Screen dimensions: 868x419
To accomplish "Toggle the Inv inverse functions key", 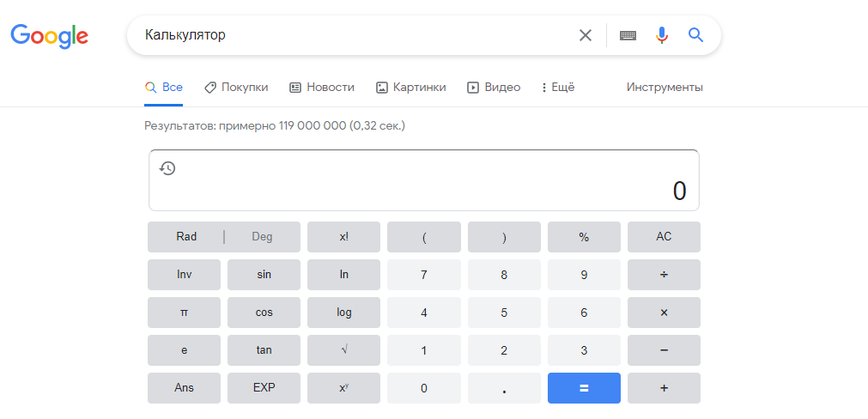I will click(x=185, y=275).
